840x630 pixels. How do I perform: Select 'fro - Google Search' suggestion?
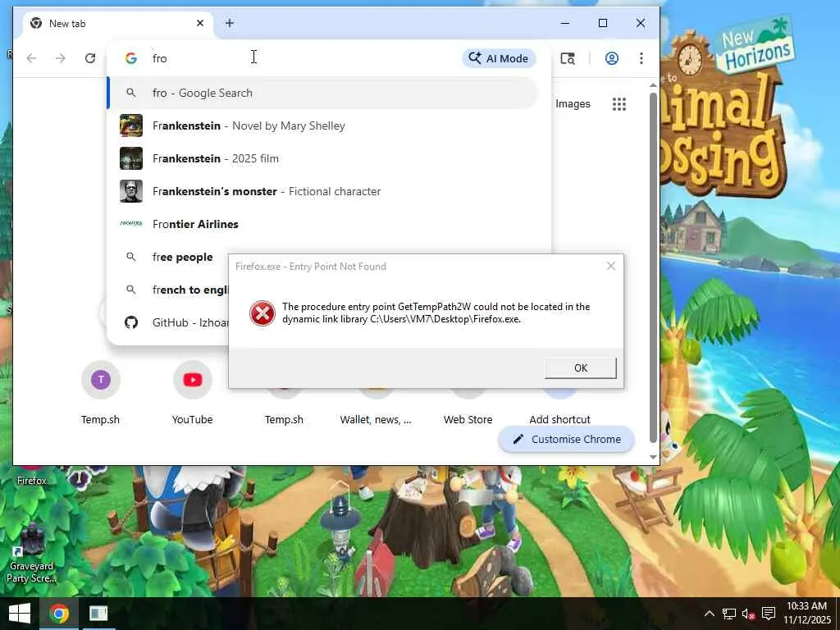322,94
